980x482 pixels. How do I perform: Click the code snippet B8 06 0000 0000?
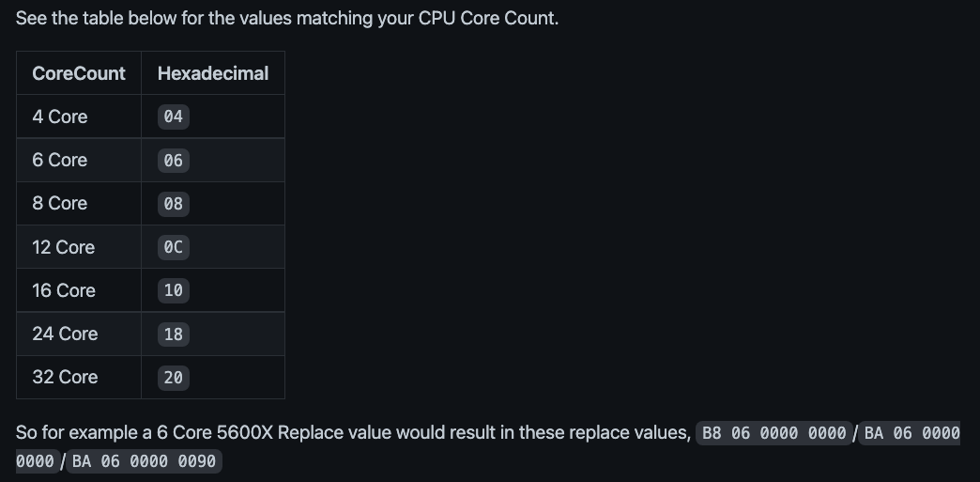(773, 433)
